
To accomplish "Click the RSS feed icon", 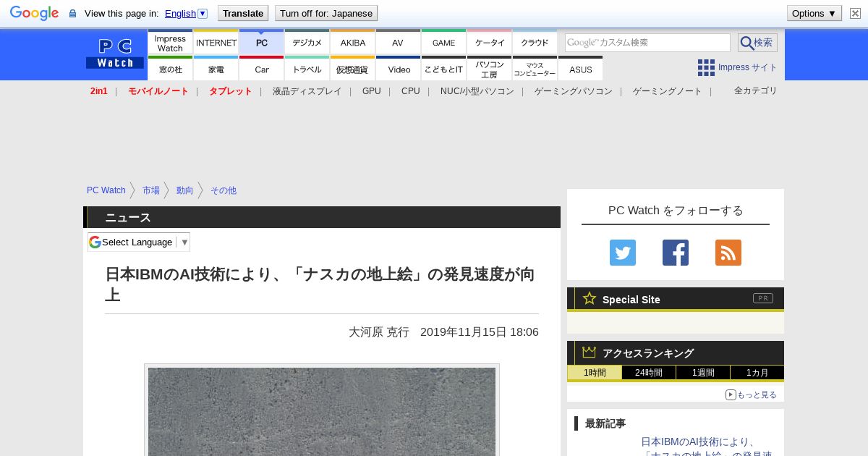I will pos(728,253).
